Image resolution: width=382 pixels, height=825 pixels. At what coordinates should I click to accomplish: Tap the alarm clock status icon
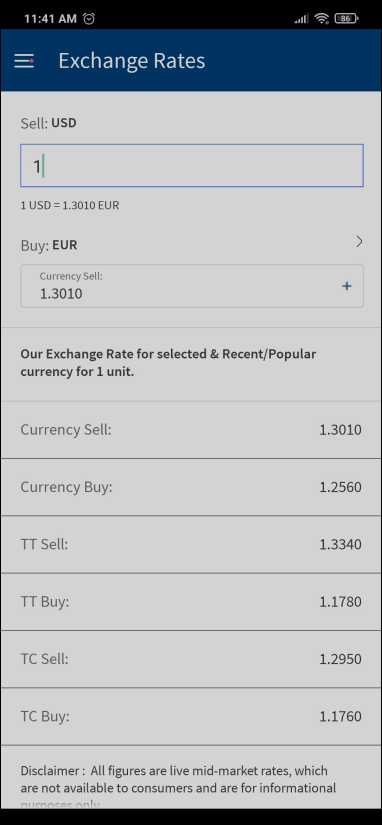pyautogui.click(x=89, y=18)
